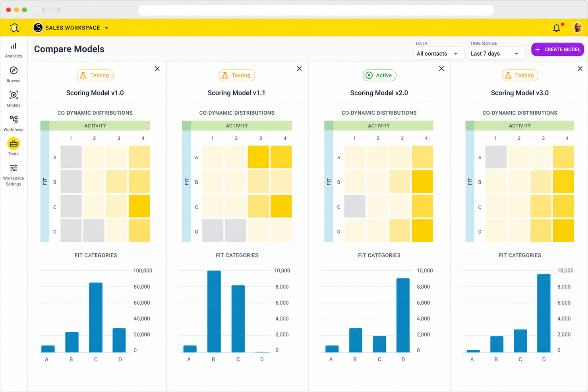Click Testing badge on Scoring Model v1.1

[x=237, y=75]
